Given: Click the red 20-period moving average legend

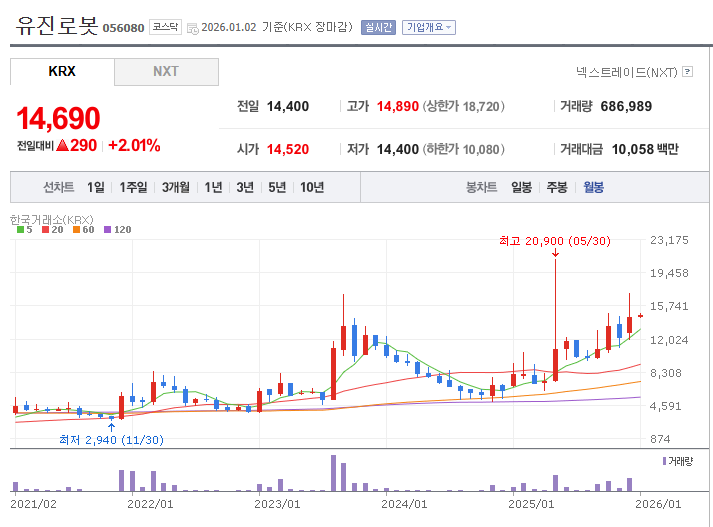Looking at the screenshot, I should (53, 230).
